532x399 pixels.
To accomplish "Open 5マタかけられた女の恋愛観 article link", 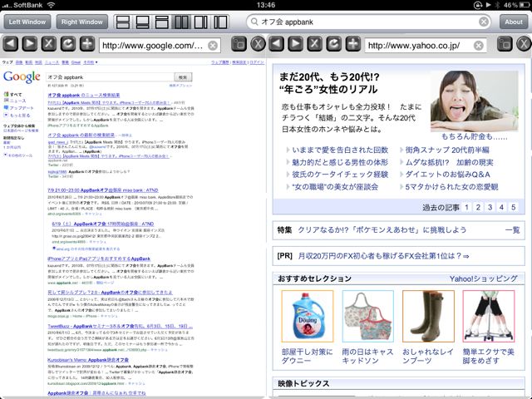I will pyautogui.click(x=451, y=186).
